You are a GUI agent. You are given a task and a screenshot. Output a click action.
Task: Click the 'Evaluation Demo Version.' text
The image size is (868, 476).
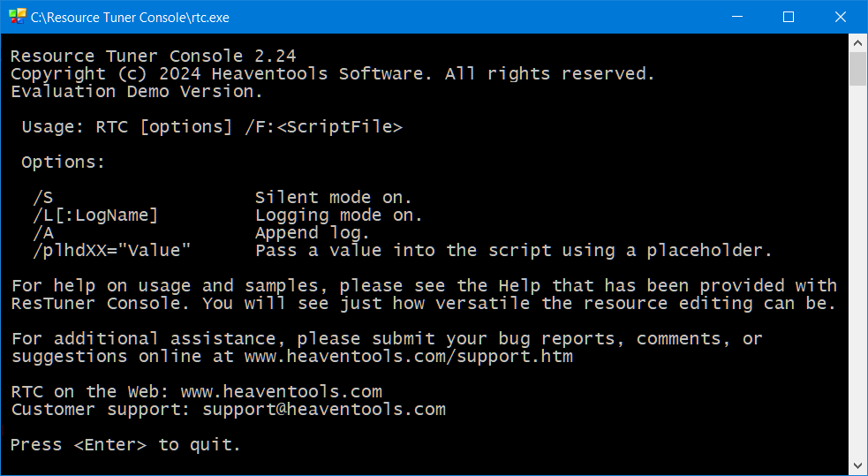pyautogui.click(x=137, y=92)
